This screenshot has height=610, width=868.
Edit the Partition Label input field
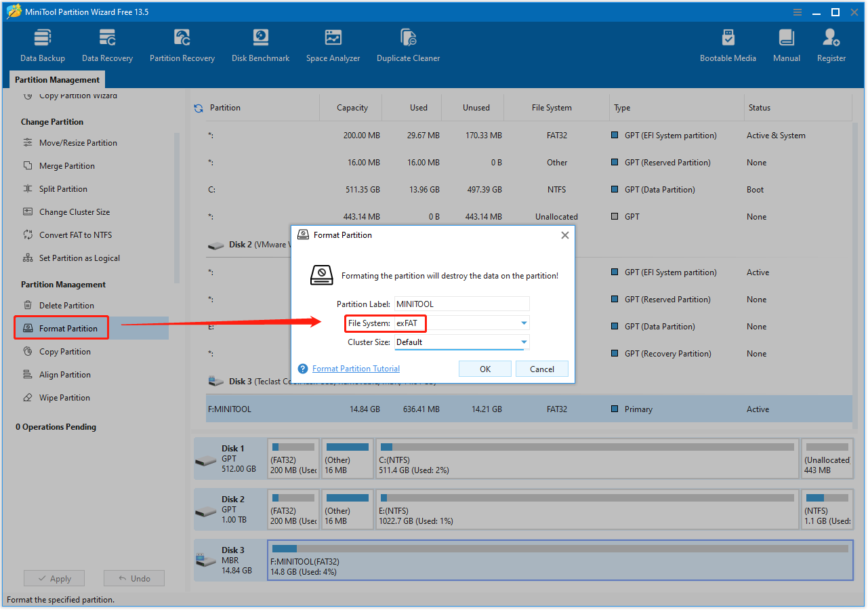pos(461,303)
